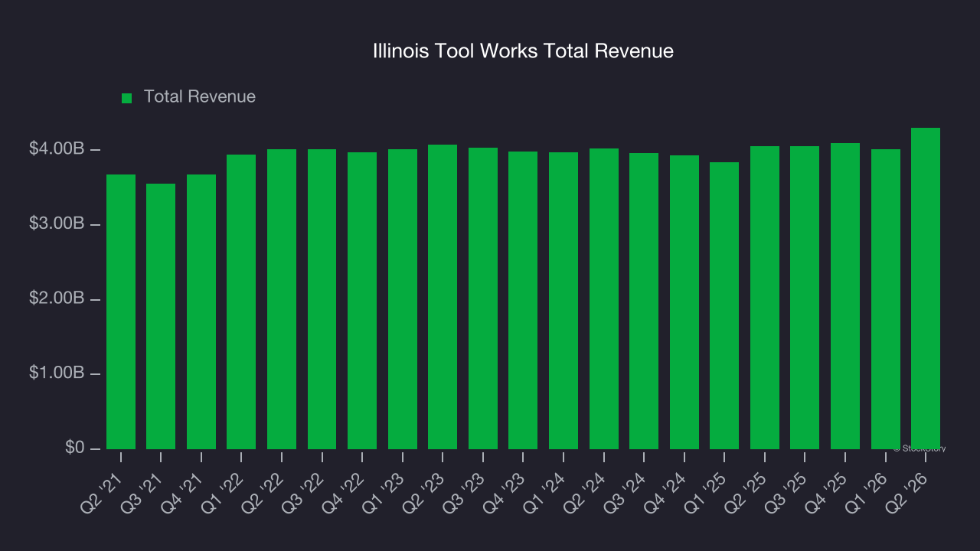Click the revenue bar for Q2 '23
This screenshot has width=980, height=551.
pos(443,297)
